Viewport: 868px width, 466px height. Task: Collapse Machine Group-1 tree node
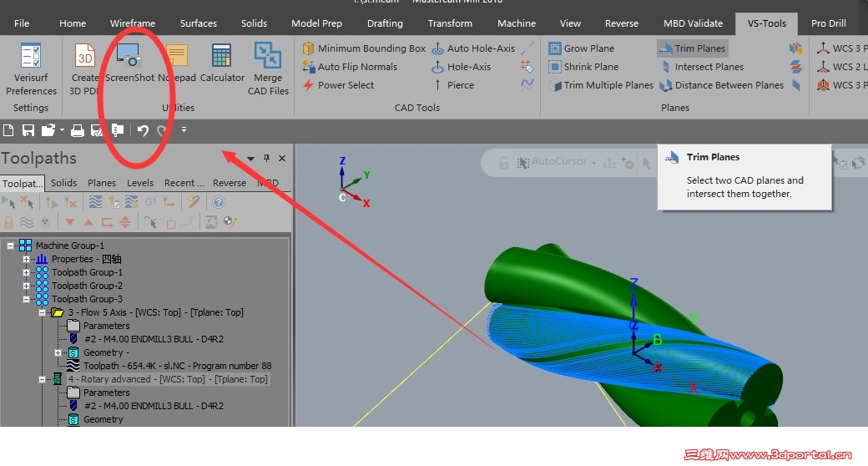pyautogui.click(x=10, y=246)
